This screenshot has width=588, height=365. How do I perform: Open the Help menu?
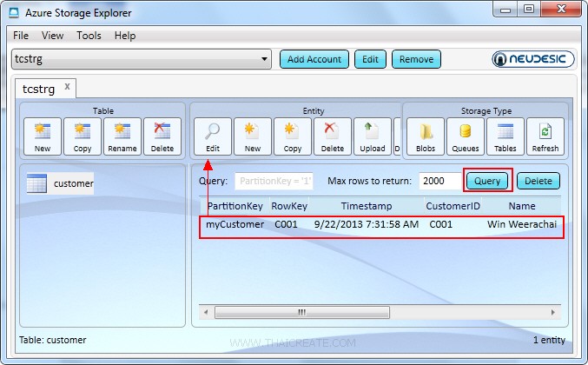pos(125,36)
